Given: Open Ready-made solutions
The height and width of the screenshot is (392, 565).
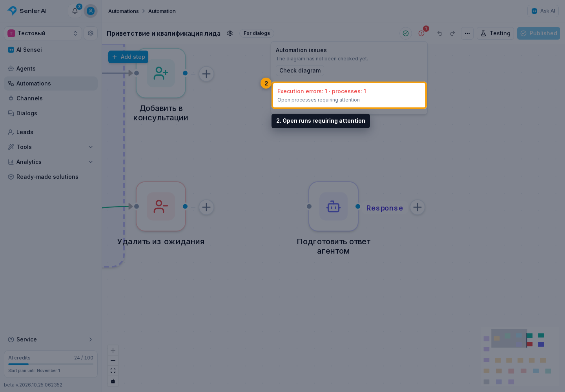Looking at the screenshot, I should [51, 177].
